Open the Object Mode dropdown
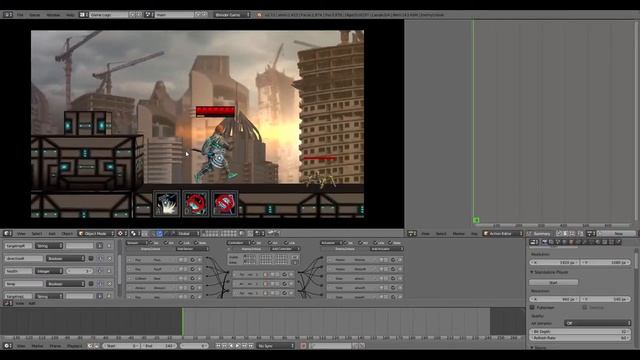The width and height of the screenshot is (640, 360). 96,233
